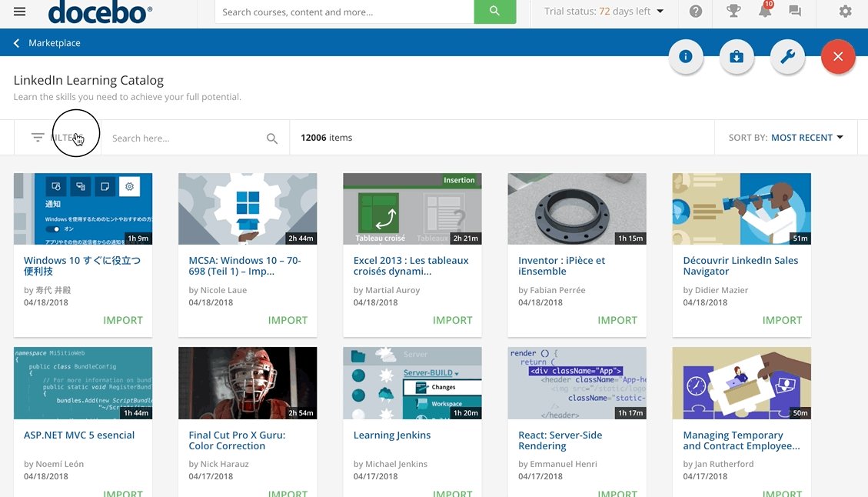Click the back arrow beside Marketplace
The image size is (868, 497).
click(x=17, y=43)
